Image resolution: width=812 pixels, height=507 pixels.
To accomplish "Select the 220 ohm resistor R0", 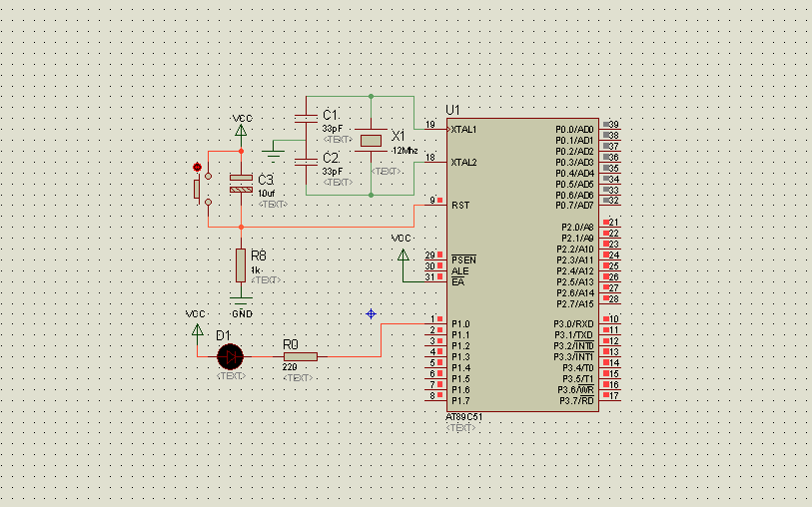I will 301,356.
